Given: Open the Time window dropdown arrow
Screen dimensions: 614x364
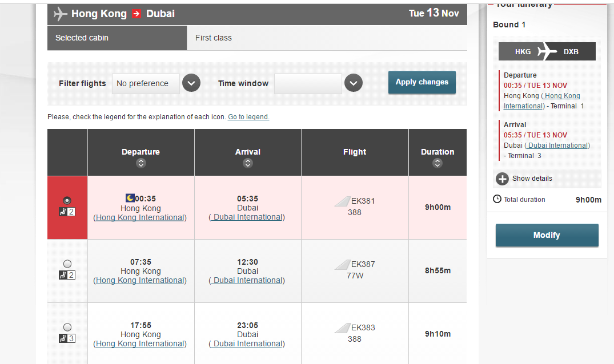Looking at the screenshot, I should pyautogui.click(x=354, y=83).
